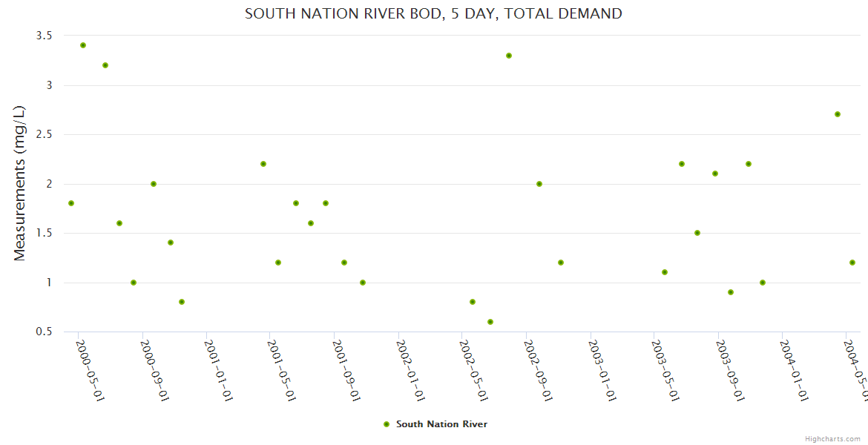Toggle the South Nation River legend label

pyautogui.click(x=441, y=424)
